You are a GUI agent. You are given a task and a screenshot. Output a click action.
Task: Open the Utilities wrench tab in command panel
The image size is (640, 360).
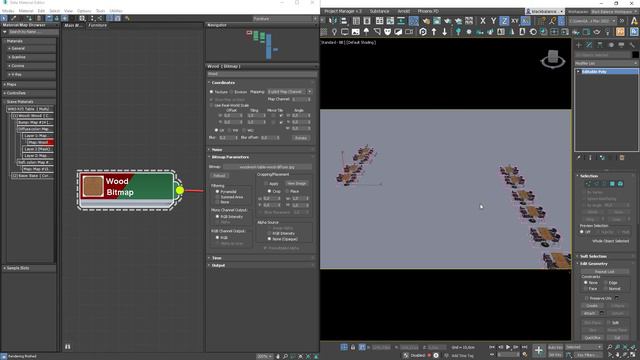tap(632, 45)
